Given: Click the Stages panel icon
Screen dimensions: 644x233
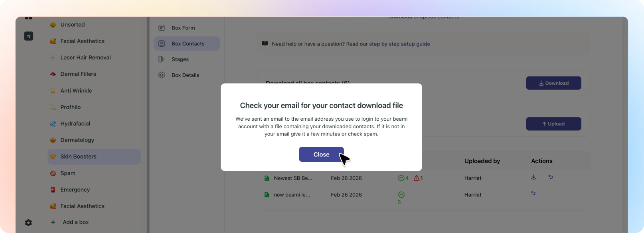Looking at the screenshot, I should point(162,59).
